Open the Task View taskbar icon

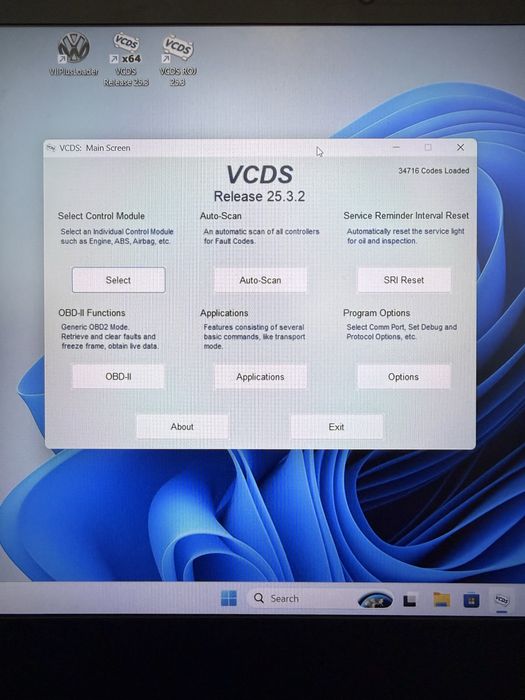pos(410,600)
